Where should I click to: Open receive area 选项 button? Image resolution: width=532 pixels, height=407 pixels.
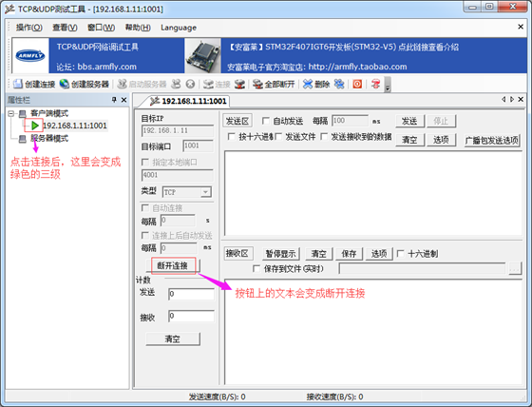point(379,254)
